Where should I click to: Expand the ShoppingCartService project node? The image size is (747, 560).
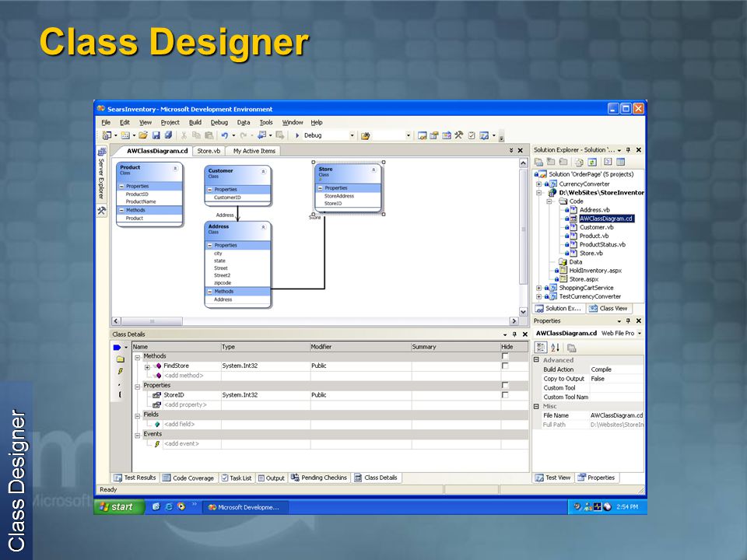[538, 288]
